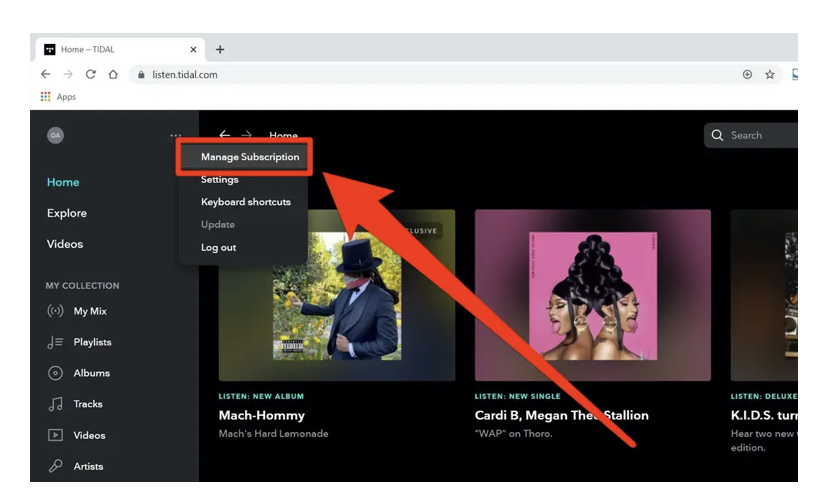Click the My Mix radio-wave icon
The width and height of the screenshot is (828, 503).
coord(55,311)
